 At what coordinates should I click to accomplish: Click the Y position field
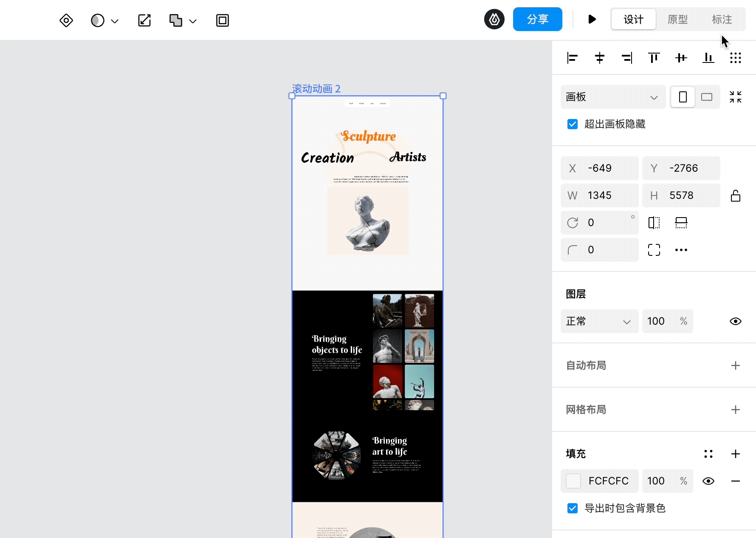(x=681, y=168)
